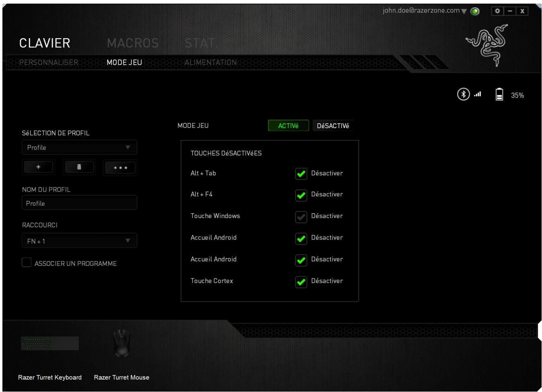
Task: Toggle the Alt + Tab Désactiver checkbox
Action: pos(301,174)
